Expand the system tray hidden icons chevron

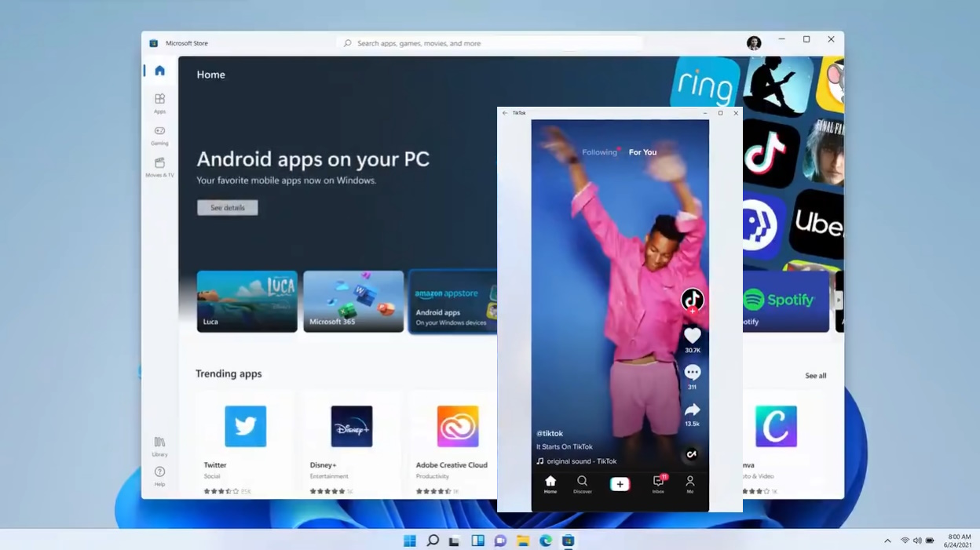887,541
